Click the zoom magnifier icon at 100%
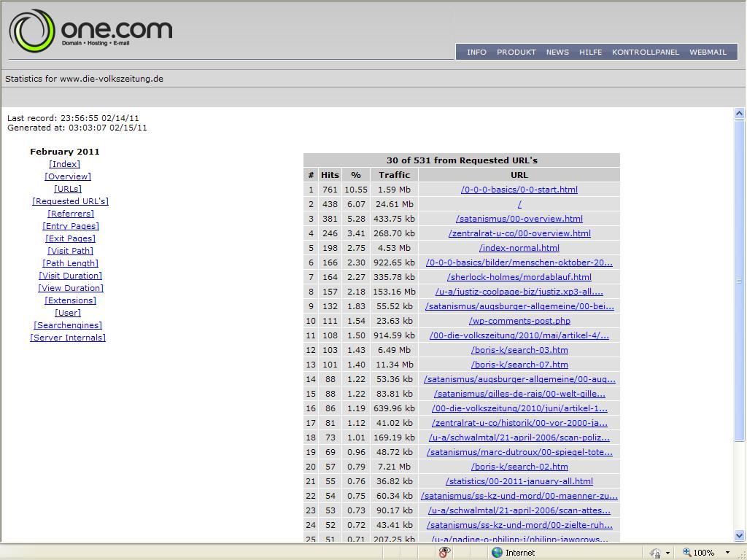Image resolution: width=747 pixels, height=560 pixels. (x=686, y=553)
